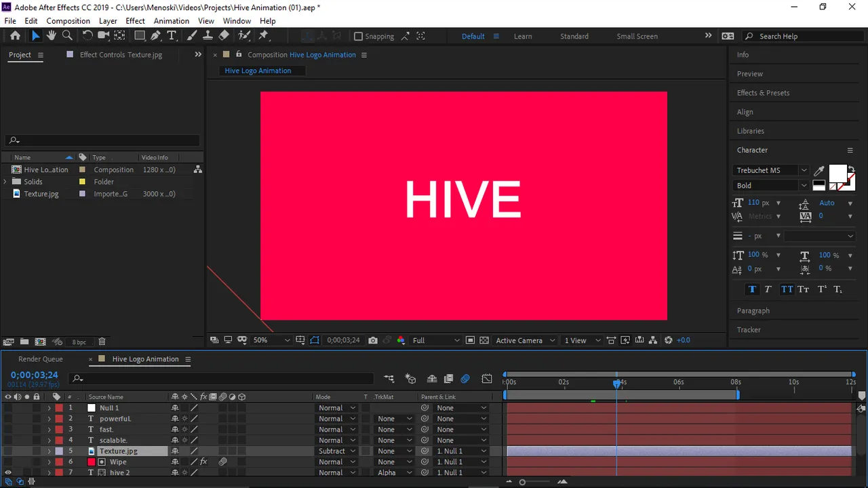Take a snapshot with the camera icon
The width and height of the screenshot is (868, 488).
click(x=373, y=340)
